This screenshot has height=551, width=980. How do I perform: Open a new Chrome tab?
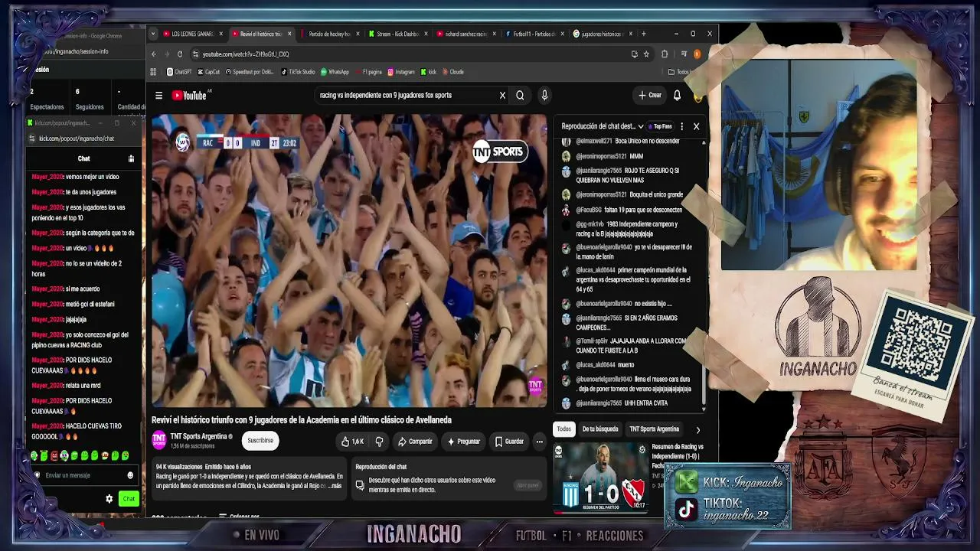pyautogui.click(x=643, y=34)
